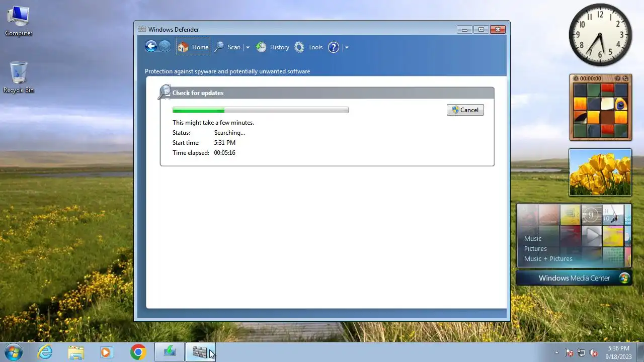Click the blue Help question mark icon
This screenshot has width=644, height=362.
coord(334,47)
